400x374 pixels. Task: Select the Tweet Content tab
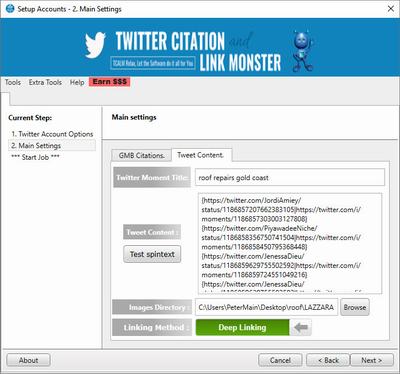click(x=201, y=155)
